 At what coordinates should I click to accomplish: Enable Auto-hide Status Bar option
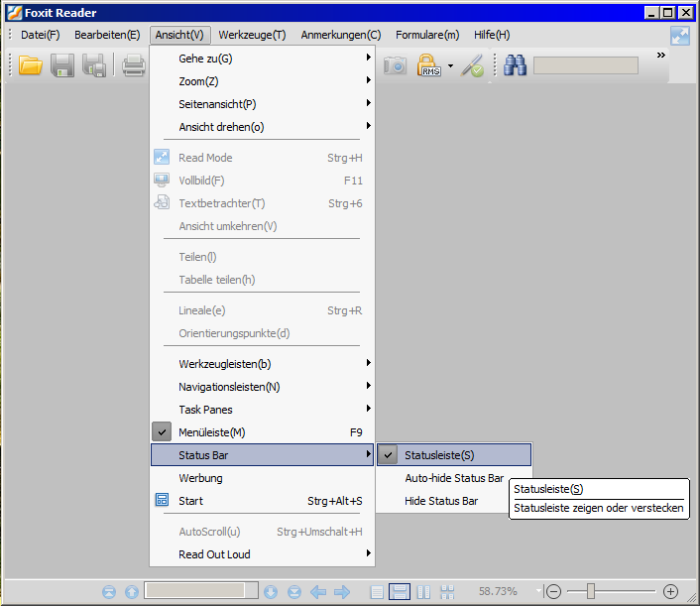(454, 478)
